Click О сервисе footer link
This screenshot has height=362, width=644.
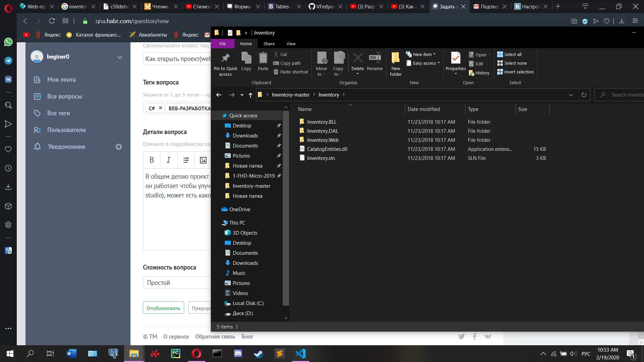[x=176, y=337]
